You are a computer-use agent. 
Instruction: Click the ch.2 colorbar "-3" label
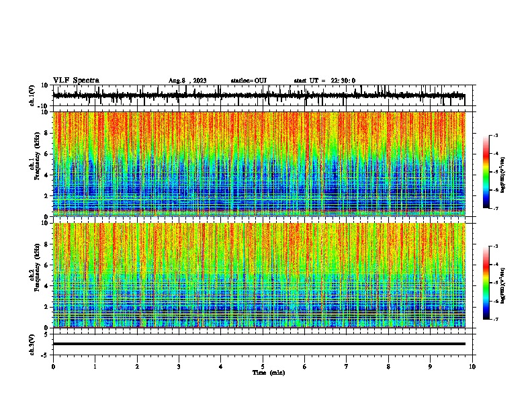[496, 246]
